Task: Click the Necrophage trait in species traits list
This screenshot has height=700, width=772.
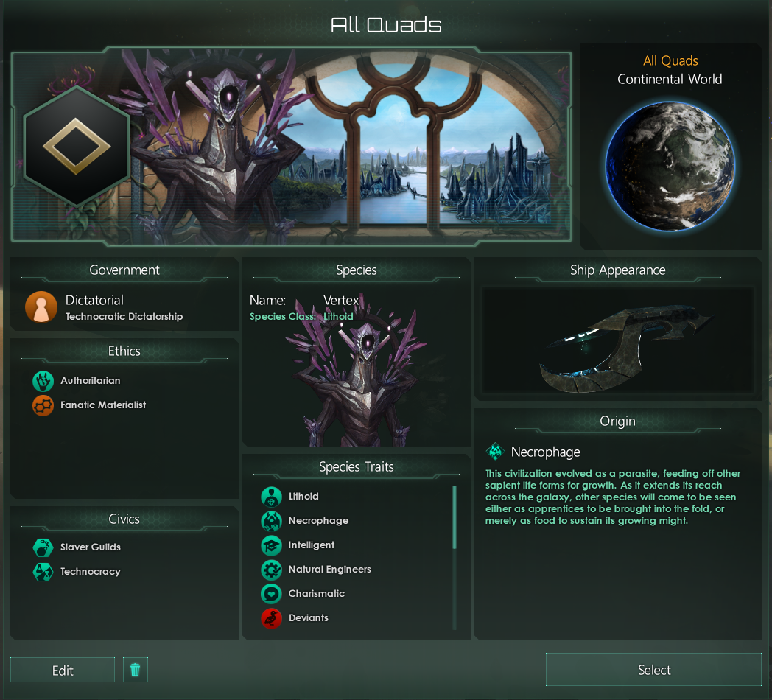Action: [x=305, y=521]
